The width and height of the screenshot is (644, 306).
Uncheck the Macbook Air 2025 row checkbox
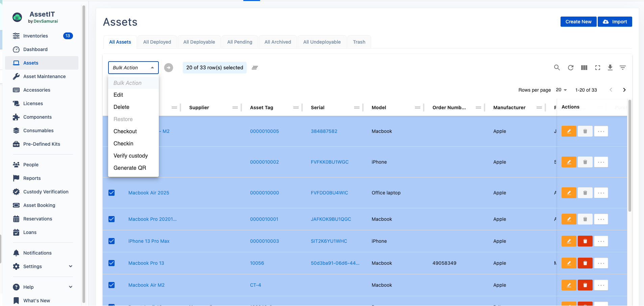coord(112,193)
